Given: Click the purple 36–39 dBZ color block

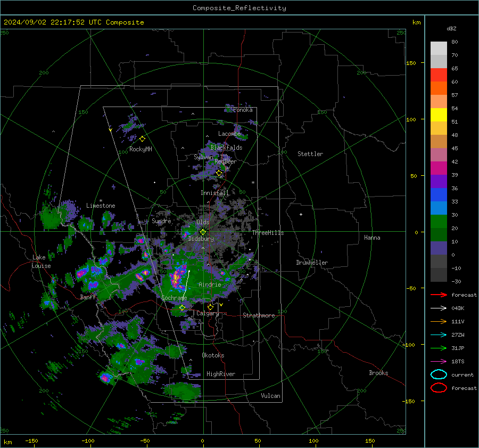Looking at the screenshot, I should tap(439, 182).
